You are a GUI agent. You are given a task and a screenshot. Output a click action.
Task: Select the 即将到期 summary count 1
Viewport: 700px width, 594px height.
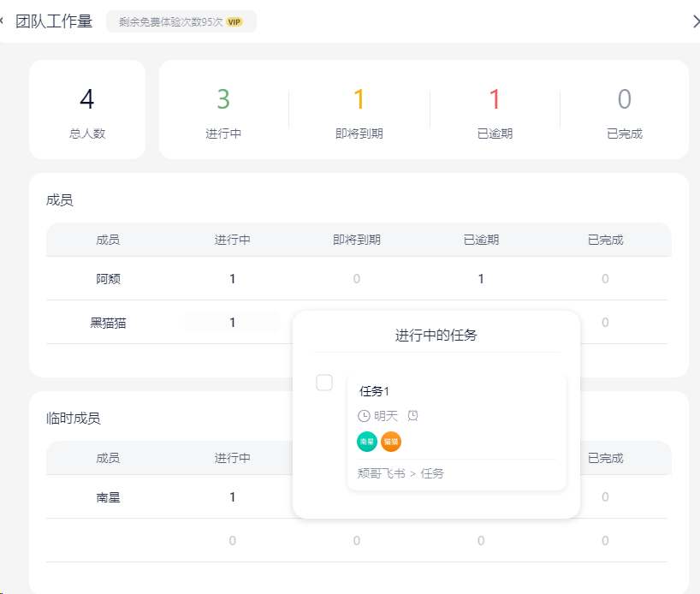[x=359, y=100]
